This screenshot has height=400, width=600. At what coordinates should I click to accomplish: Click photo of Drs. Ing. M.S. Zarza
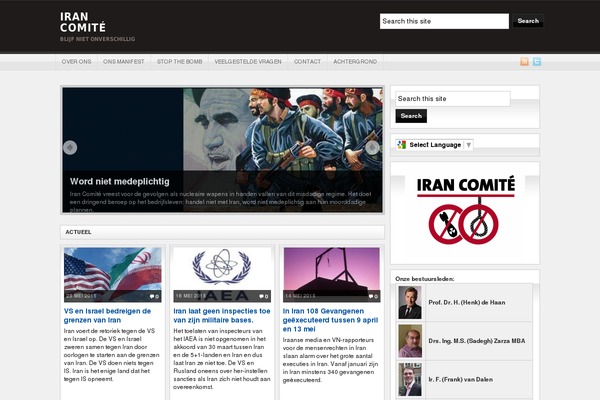coord(410,341)
